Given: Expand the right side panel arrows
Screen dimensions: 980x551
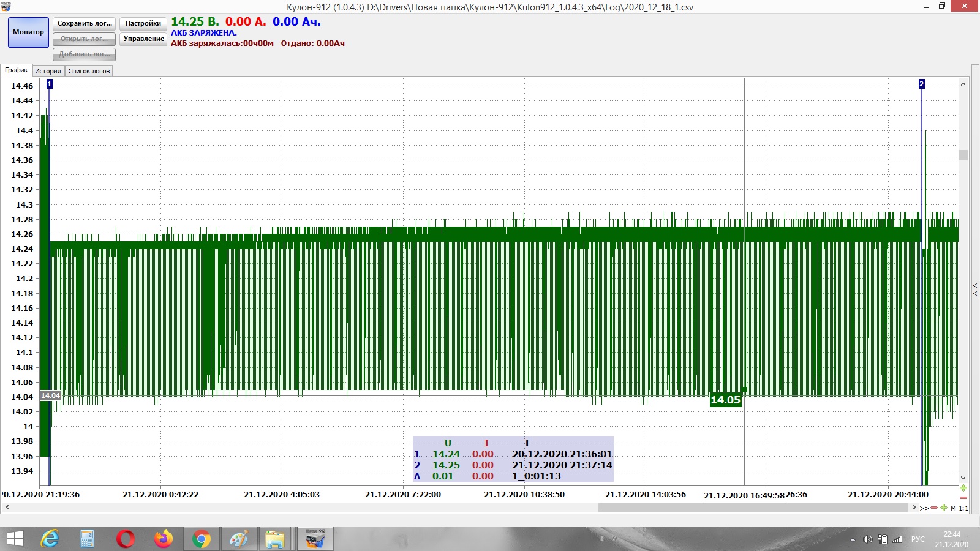Looking at the screenshot, I should point(976,290).
